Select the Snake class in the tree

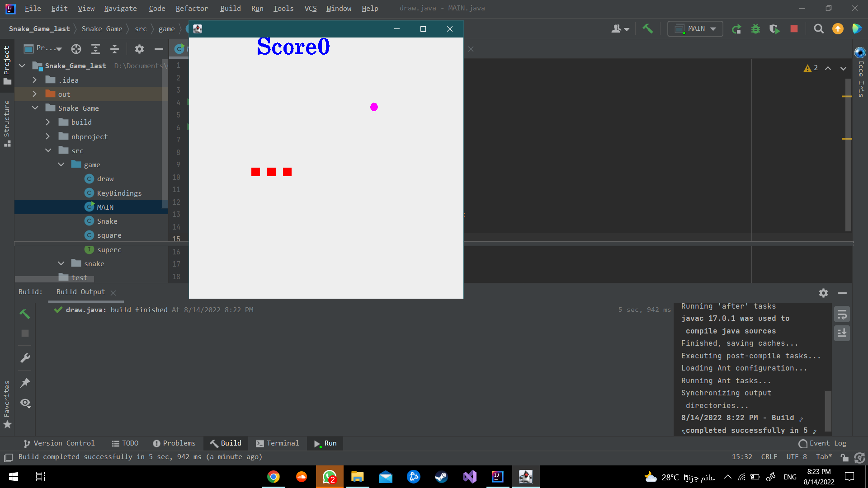click(x=107, y=221)
